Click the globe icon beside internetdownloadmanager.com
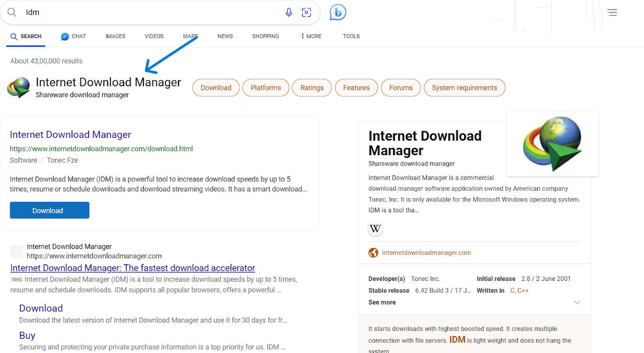 tap(373, 253)
